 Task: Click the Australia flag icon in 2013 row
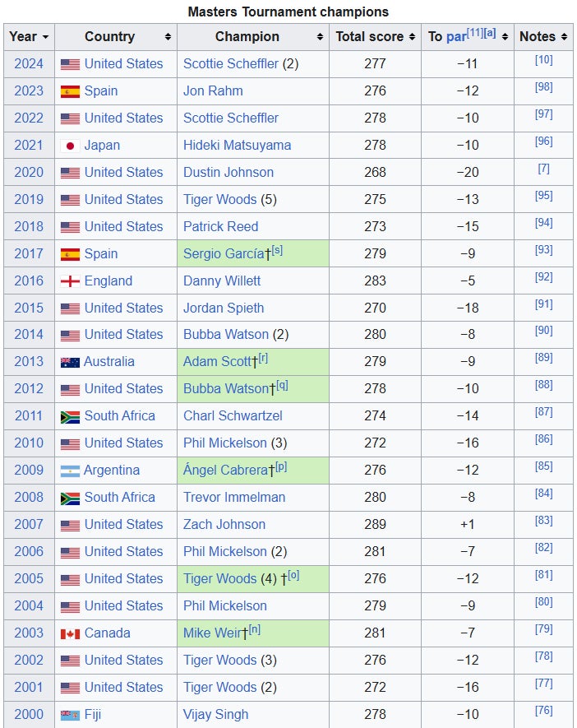pyautogui.click(x=70, y=362)
